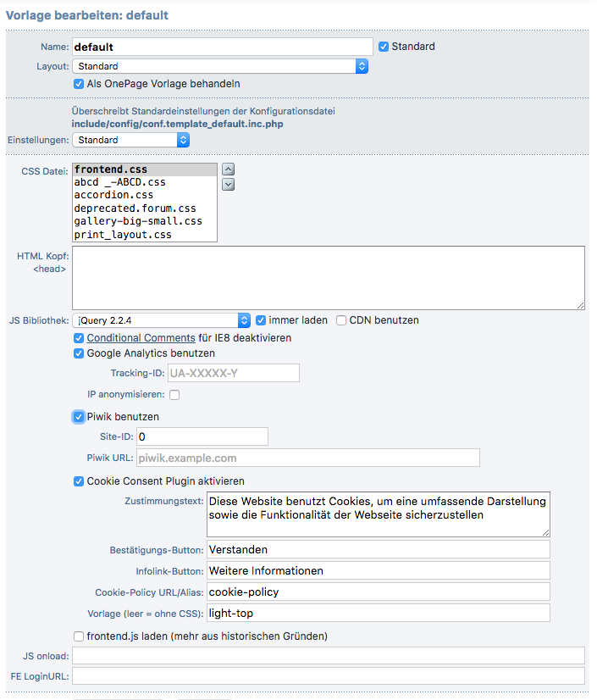Uncheck 'Cookie Consent Plugin aktivieren'
Image resolution: width=597 pixels, height=700 pixels.
pos(80,481)
